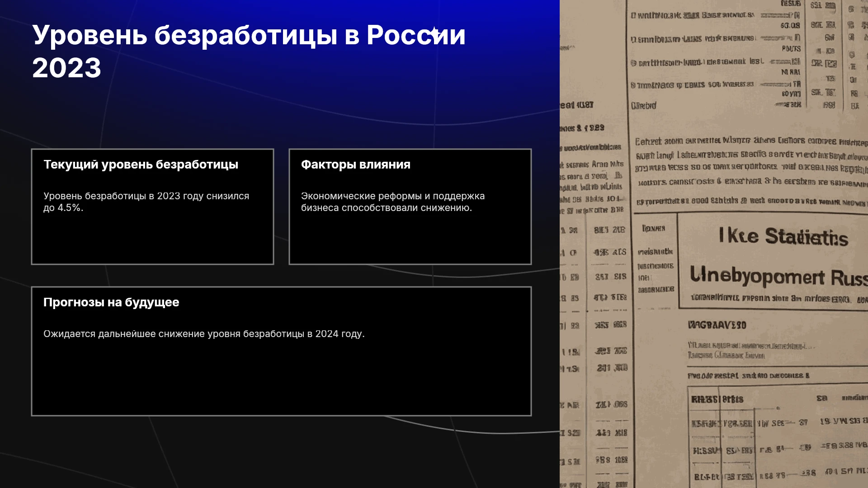Click the bottom table in the newspaper photo
Image resolution: width=868 pixels, height=488 pixels.
point(778,437)
